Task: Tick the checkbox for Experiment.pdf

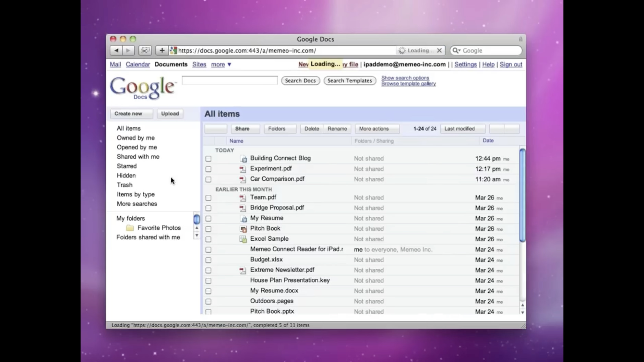Action: pyautogui.click(x=208, y=169)
